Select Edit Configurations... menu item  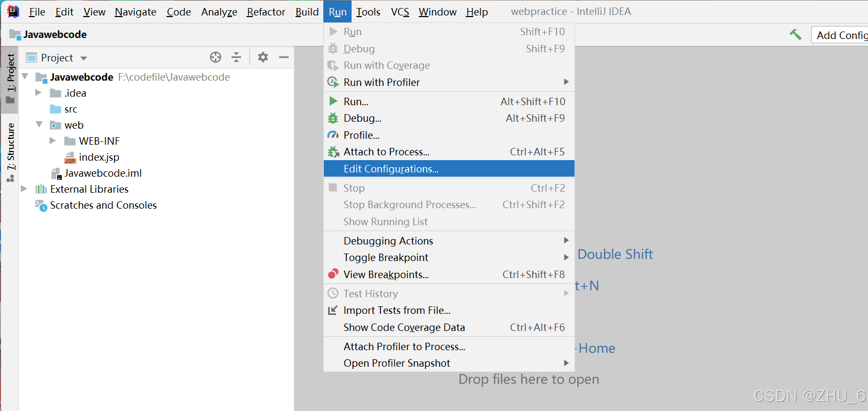click(391, 169)
